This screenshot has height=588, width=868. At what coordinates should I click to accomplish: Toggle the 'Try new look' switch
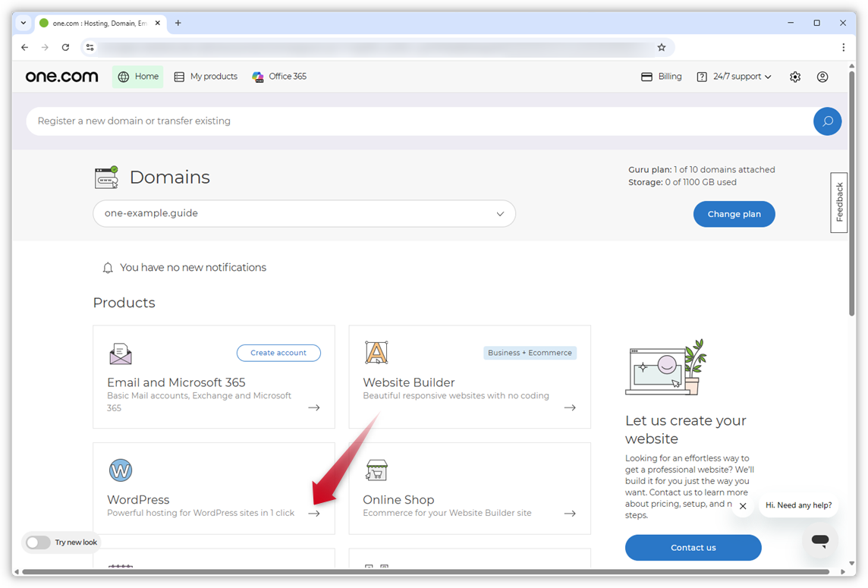click(x=38, y=542)
